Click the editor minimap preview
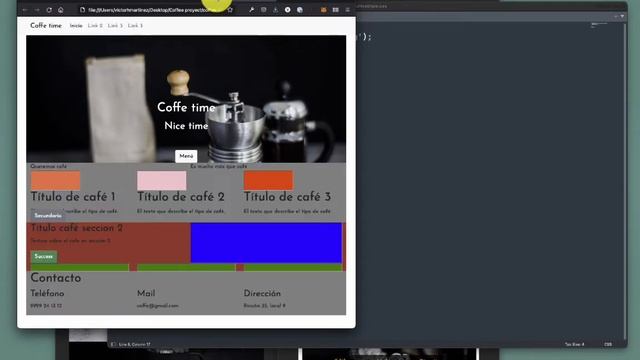This screenshot has height=360, width=640. point(599,24)
